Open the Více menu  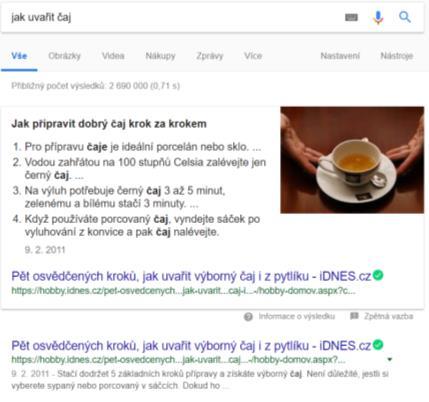(x=253, y=56)
